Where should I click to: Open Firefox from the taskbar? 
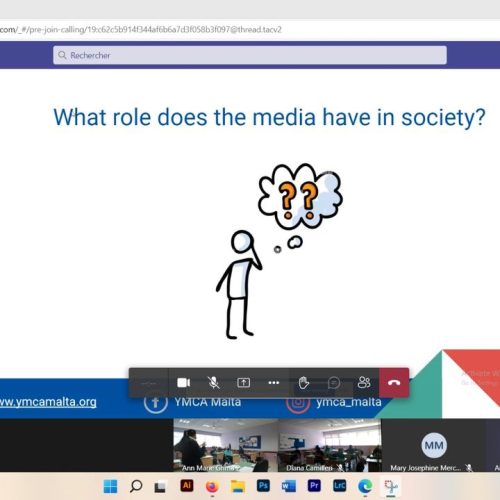[212, 487]
